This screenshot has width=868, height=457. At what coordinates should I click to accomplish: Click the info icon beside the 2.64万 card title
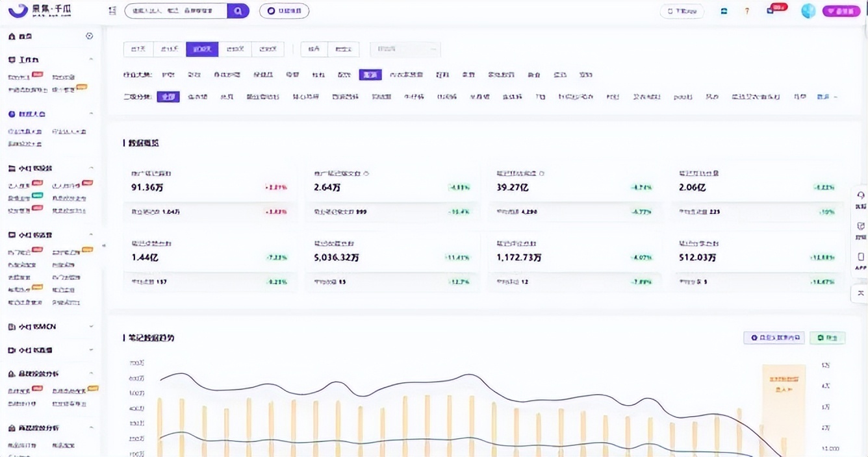pos(366,174)
